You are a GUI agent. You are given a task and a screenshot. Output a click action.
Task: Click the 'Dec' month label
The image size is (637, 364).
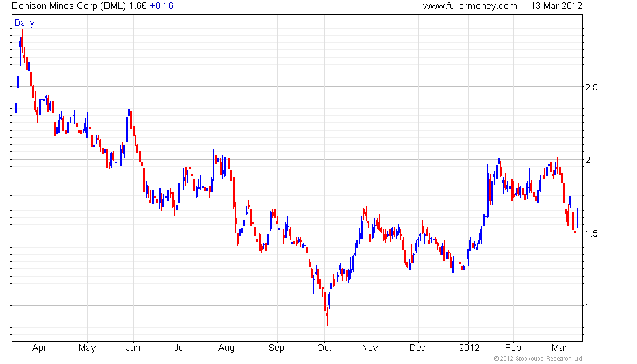(417, 348)
